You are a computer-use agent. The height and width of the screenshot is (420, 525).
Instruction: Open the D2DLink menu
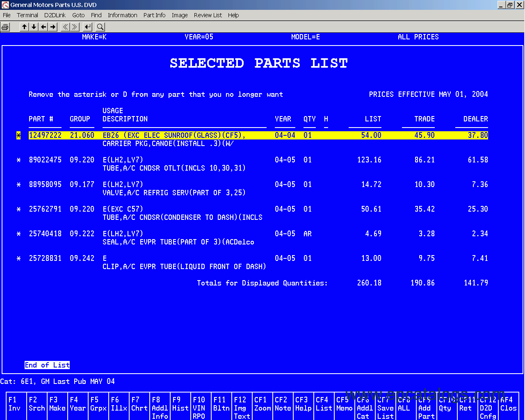click(x=55, y=15)
